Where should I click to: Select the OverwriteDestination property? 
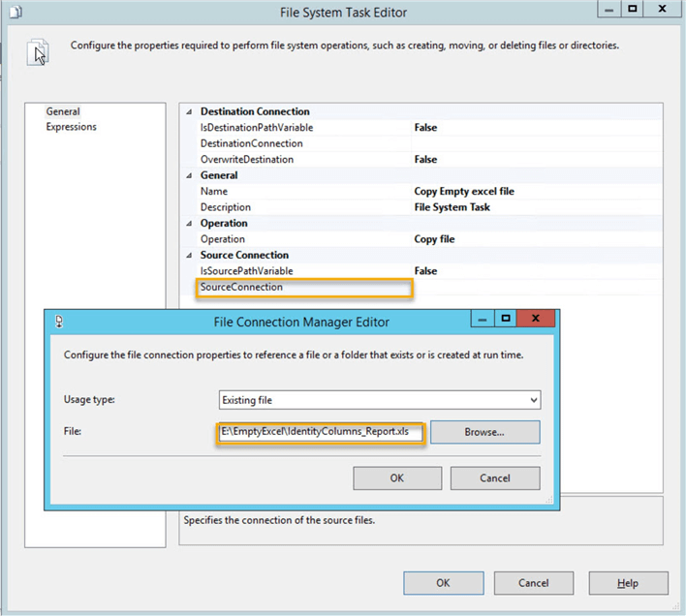pyautogui.click(x=247, y=160)
